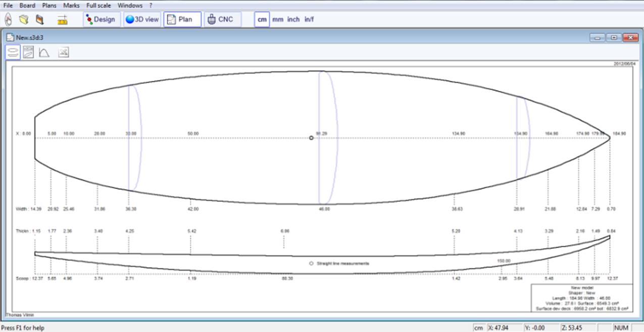Image resolution: width=644 pixels, height=332 pixels.
Task: Click the width value 38.63
Action: tap(457, 208)
